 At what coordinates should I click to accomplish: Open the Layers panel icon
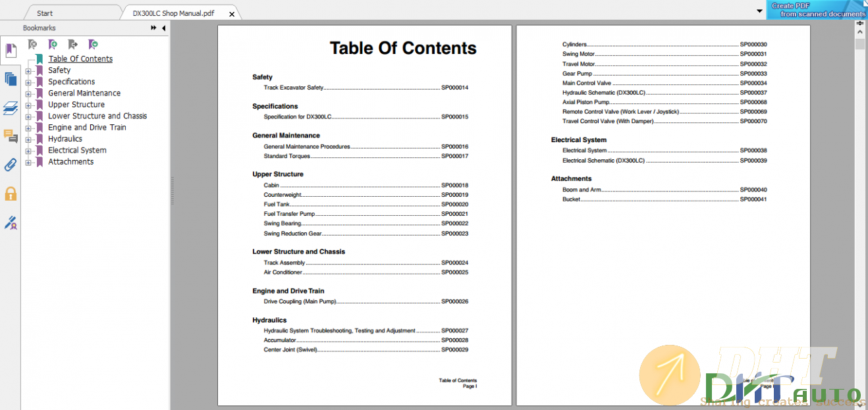(x=11, y=108)
